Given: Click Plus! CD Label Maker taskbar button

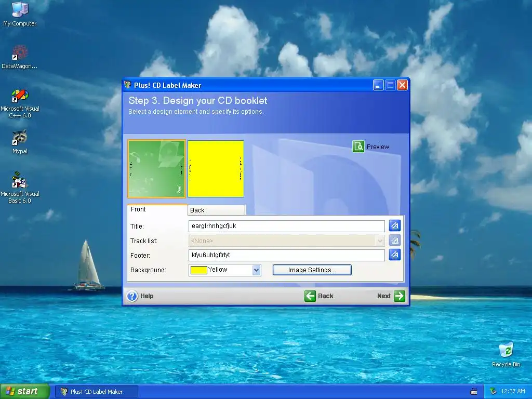Looking at the screenshot, I should click(96, 392).
